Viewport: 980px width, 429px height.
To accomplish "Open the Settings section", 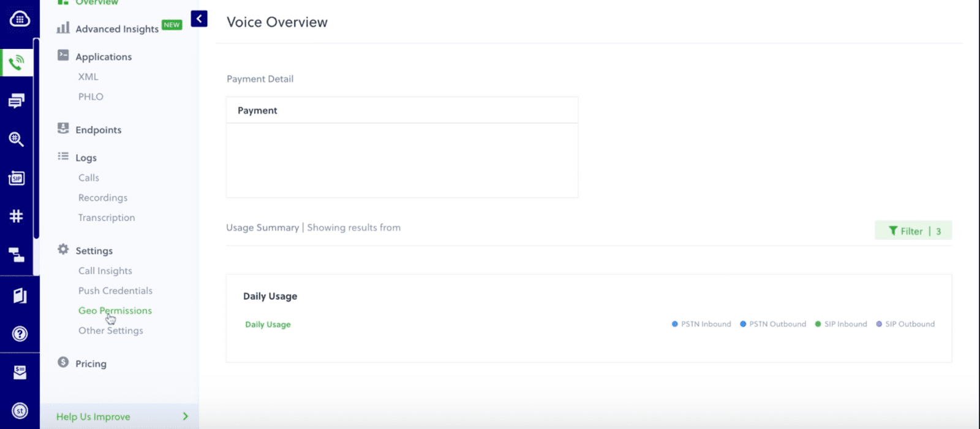I will 94,251.
